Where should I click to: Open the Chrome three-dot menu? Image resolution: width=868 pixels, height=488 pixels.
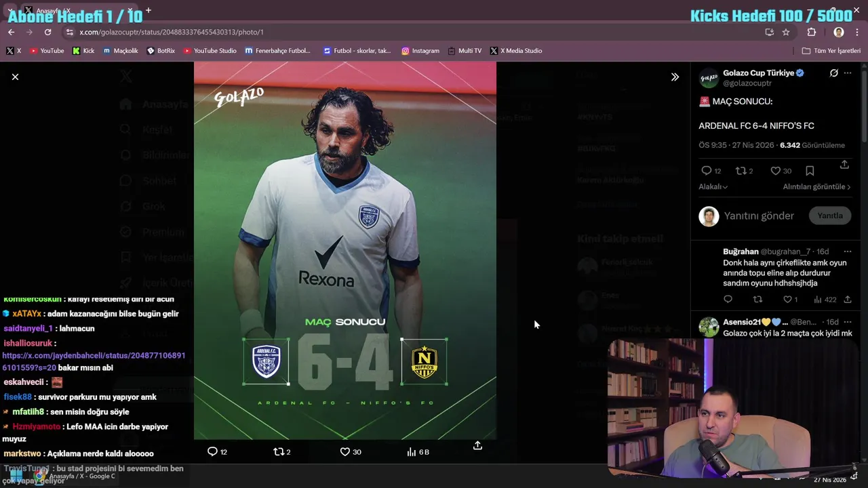point(857,32)
